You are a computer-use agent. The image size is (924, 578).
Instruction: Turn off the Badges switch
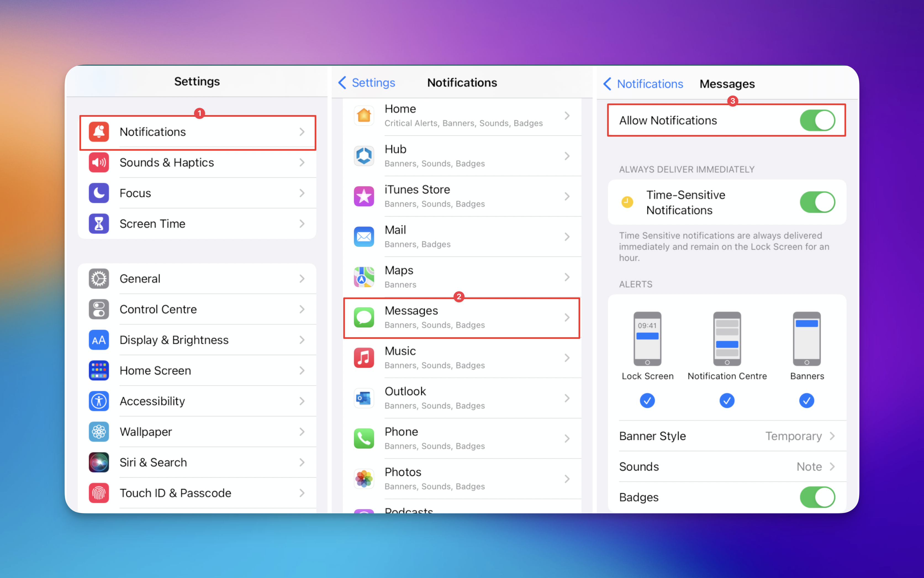click(817, 497)
